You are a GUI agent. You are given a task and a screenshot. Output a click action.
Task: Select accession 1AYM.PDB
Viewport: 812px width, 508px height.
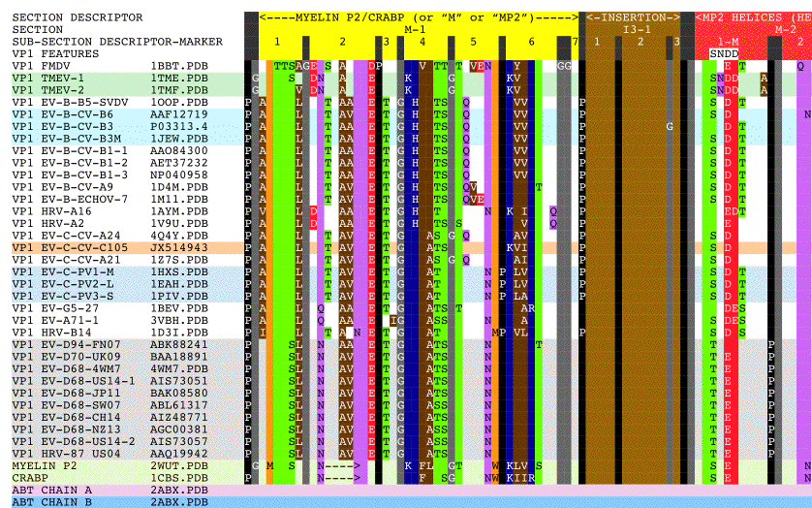coord(179,211)
